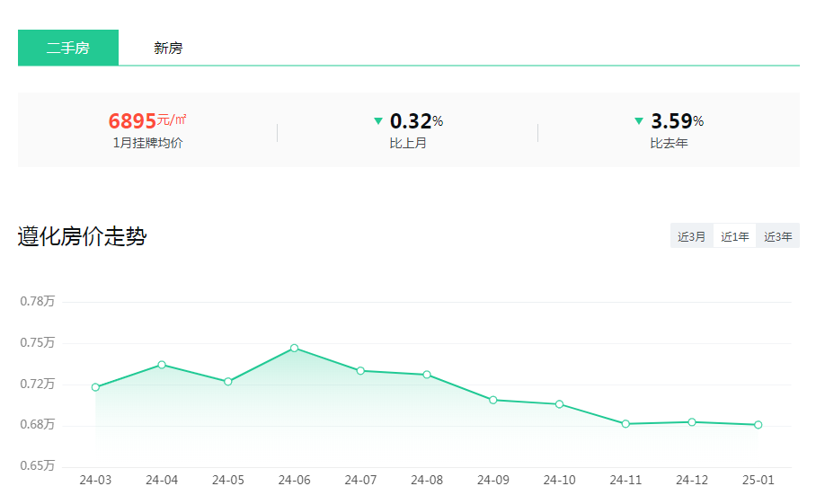Click the 遵化房价走势 chart heading
The image size is (816, 504).
click(82, 237)
